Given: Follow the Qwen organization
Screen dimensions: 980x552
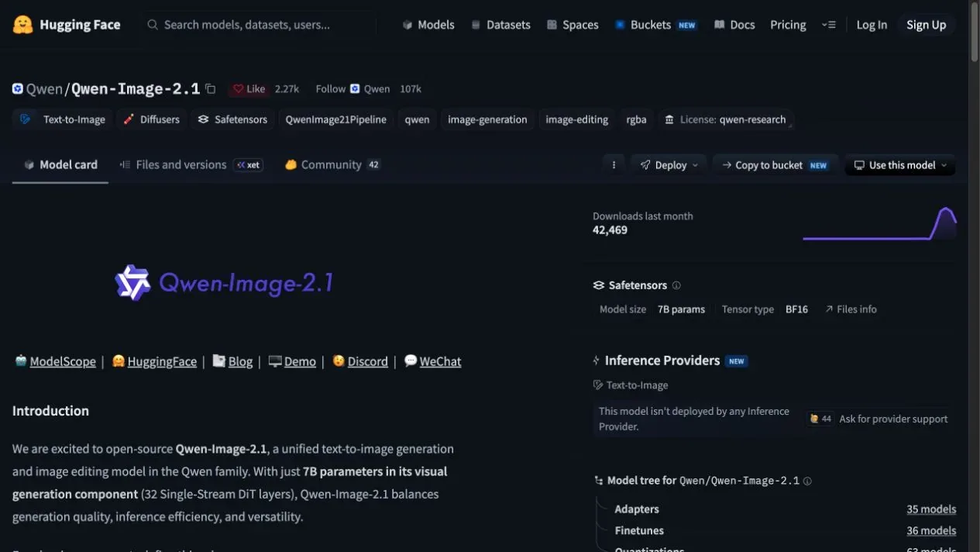Looking at the screenshot, I should tap(330, 89).
